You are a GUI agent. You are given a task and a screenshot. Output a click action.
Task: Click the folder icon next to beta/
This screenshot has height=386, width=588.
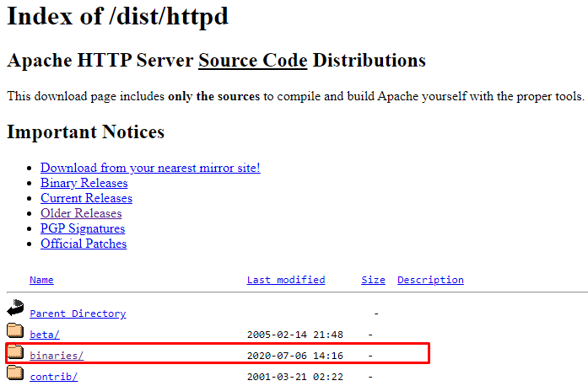pyautogui.click(x=15, y=330)
